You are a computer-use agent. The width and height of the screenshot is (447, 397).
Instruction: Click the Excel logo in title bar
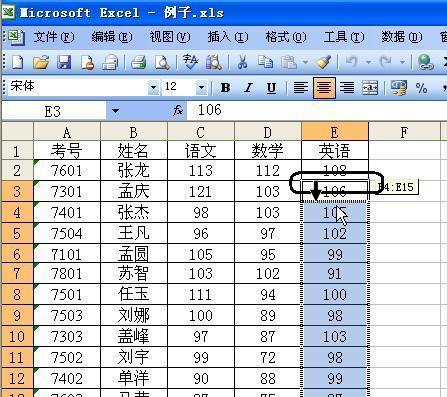pyautogui.click(x=8, y=13)
